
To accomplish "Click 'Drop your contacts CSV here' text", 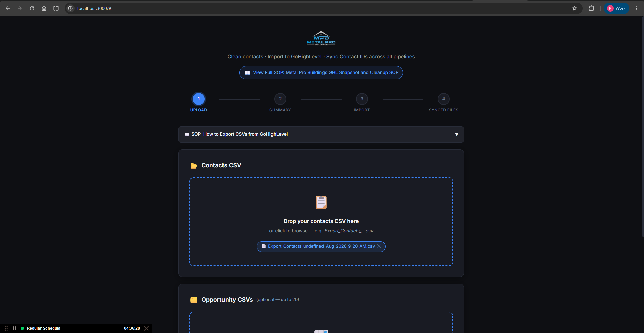I will tap(321, 221).
